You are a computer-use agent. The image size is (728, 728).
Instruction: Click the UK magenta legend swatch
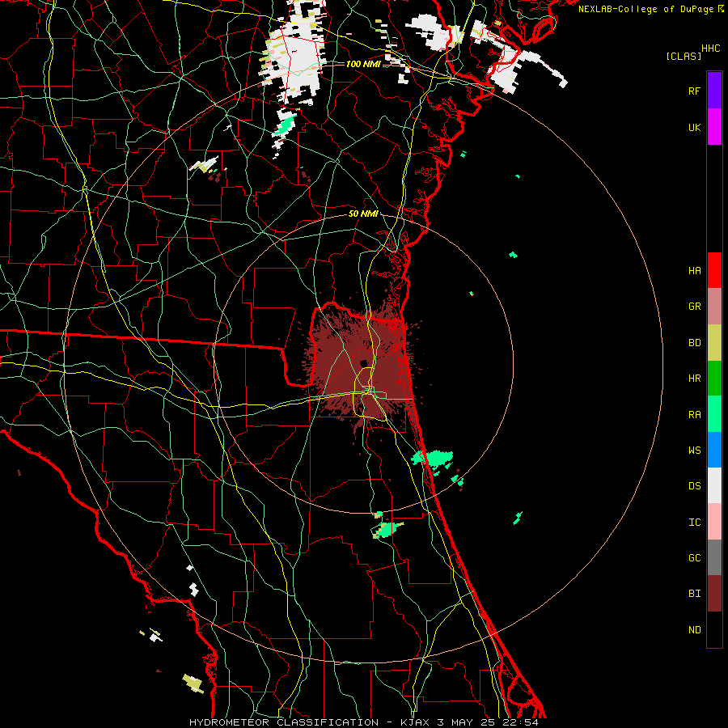pos(714,127)
